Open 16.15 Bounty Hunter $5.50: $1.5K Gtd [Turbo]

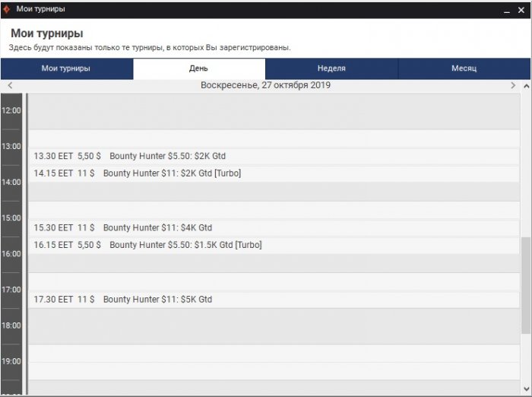click(x=274, y=245)
